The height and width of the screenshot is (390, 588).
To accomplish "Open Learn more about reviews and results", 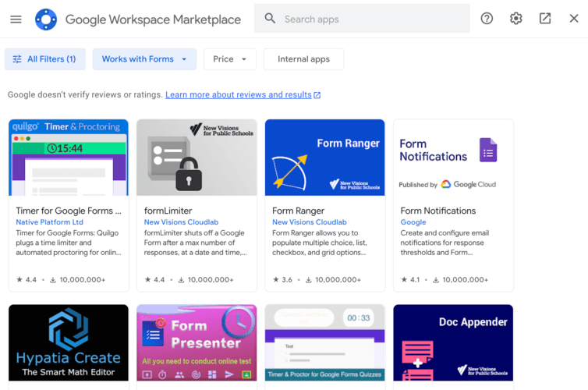I will click(239, 95).
